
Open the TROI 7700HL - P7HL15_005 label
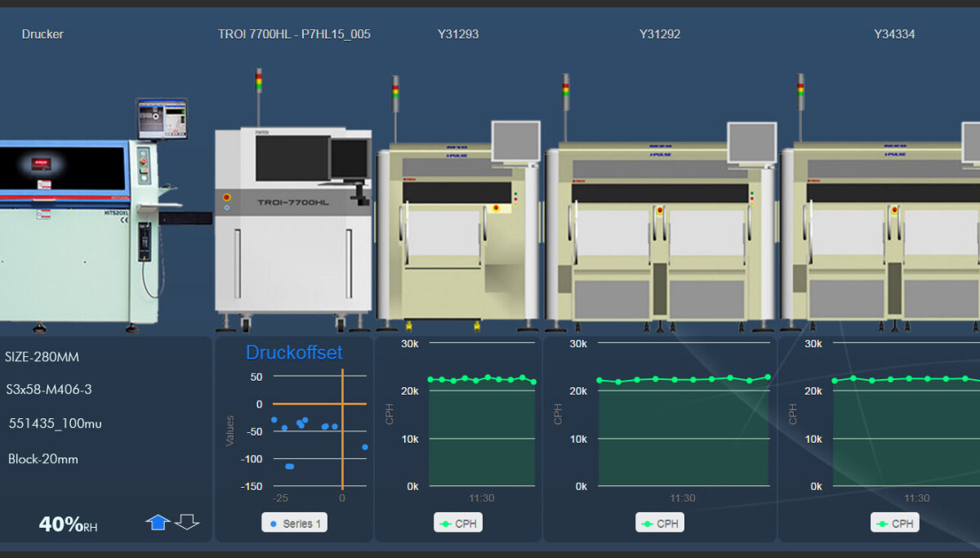294,34
